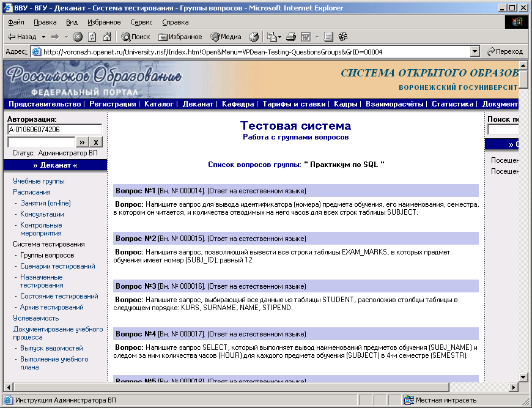Click the Местная интрасеть zone status icon
Viewport: 532px width, 408px height.
tap(409, 400)
